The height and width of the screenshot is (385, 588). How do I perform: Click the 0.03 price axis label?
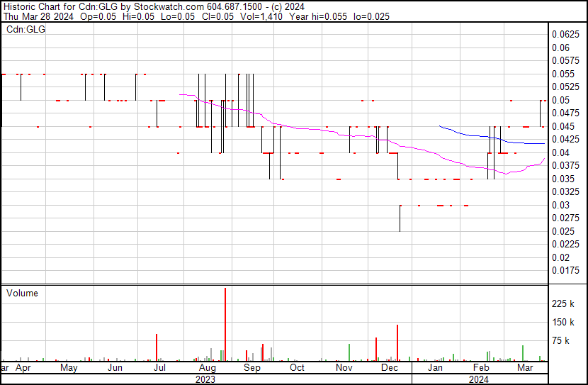click(560, 205)
